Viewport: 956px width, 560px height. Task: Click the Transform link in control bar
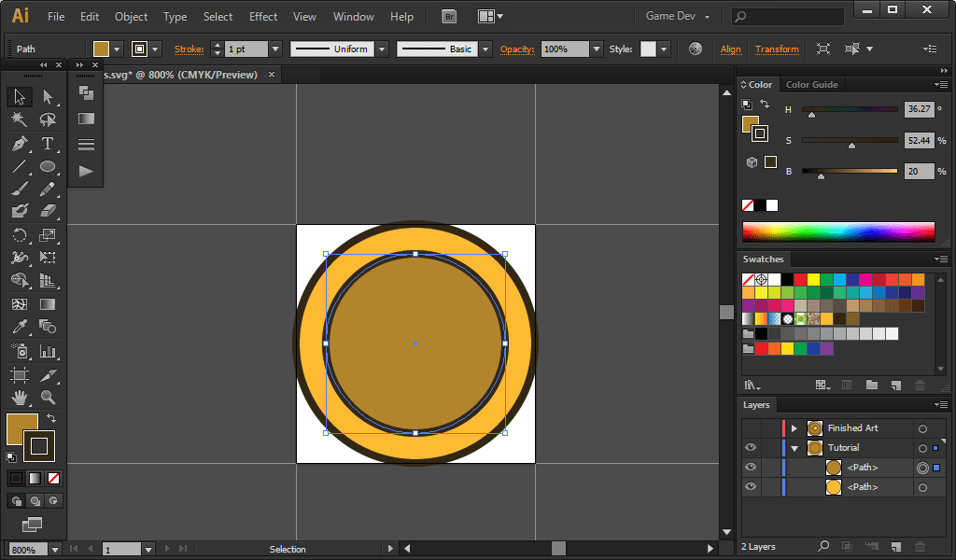pyautogui.click(x=777, y=49)
